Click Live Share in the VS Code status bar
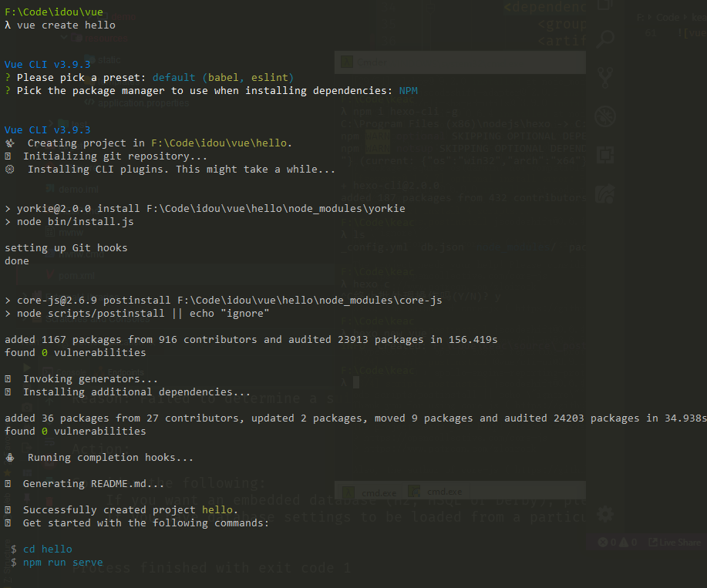 (x=675, y=542)
